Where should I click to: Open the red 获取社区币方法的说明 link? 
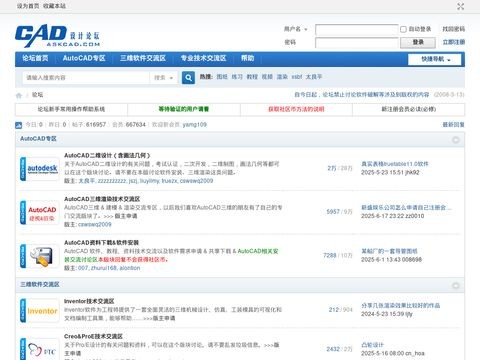[296, 109]
